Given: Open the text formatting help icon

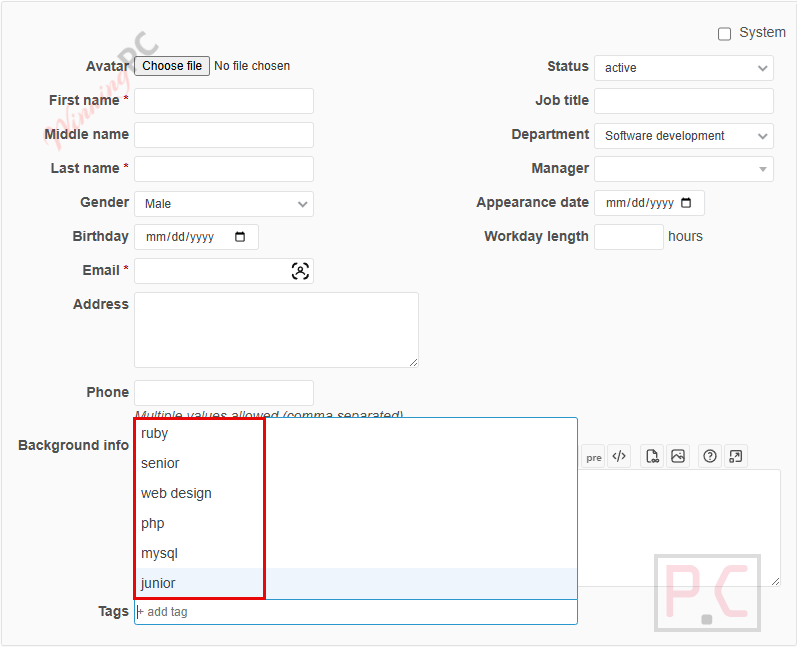Looking at the screenshot, I should click(710, 456).
